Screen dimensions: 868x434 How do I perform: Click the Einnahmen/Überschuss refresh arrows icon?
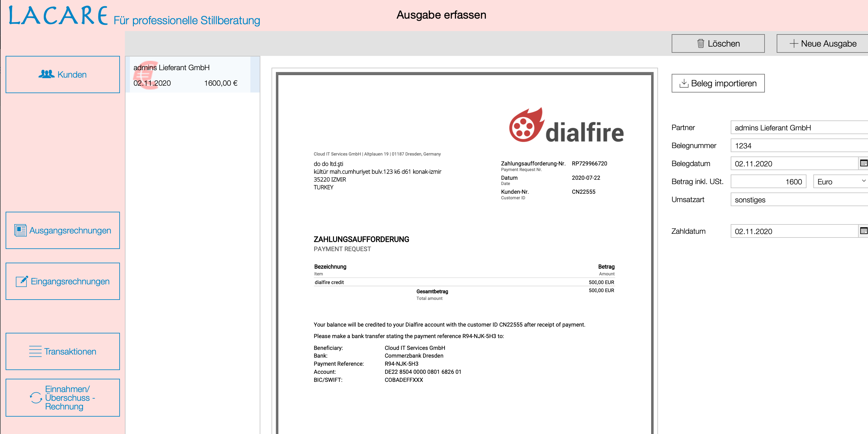point(36,398)
